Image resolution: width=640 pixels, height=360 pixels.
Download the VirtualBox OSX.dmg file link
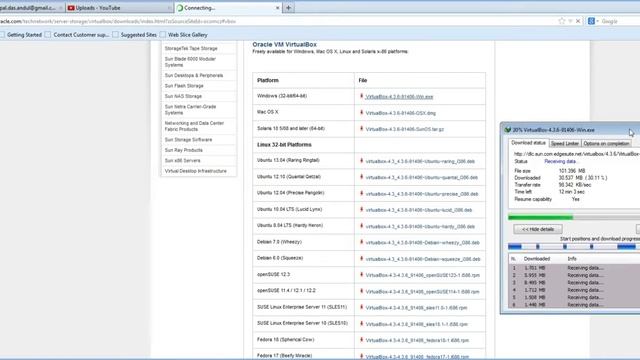click(x=400, y=113)
